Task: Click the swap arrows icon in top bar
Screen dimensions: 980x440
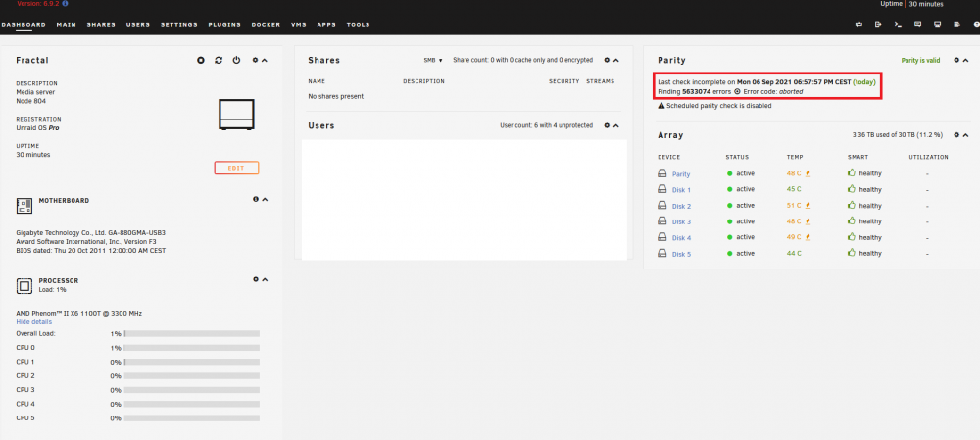Action: (x=858, y=25)
